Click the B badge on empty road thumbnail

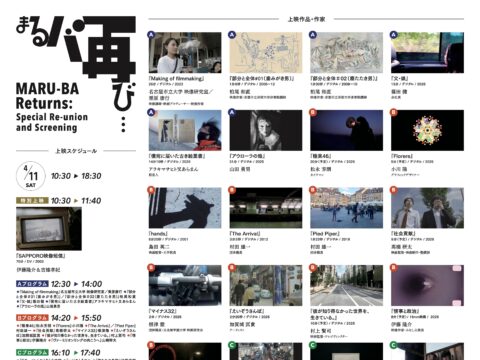click(313, 268)
